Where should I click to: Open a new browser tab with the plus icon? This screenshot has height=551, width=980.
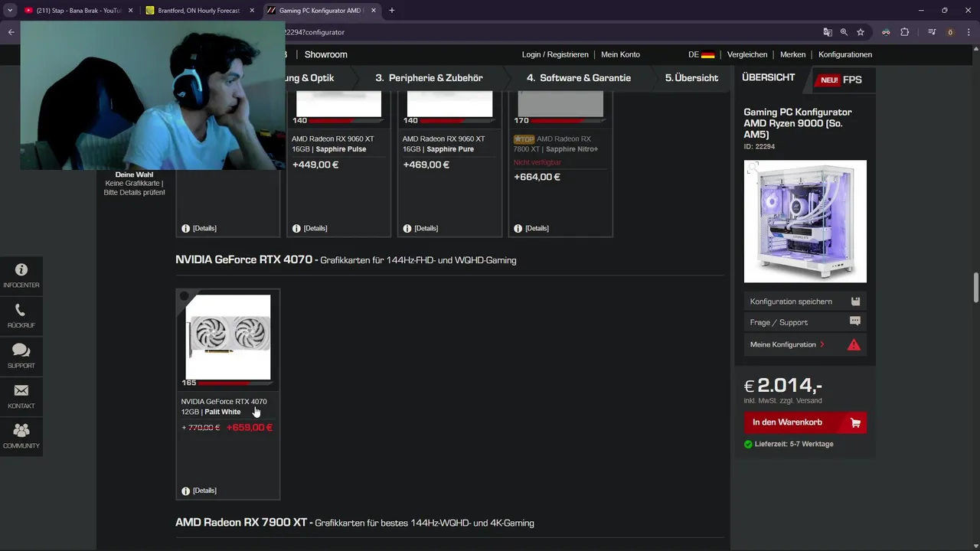coord(392,11)
